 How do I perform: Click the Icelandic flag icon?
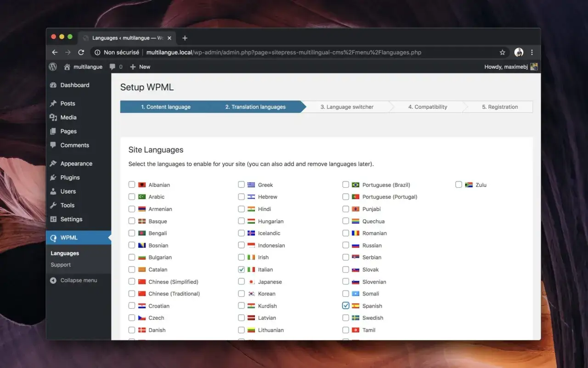[x=251, y=233]
